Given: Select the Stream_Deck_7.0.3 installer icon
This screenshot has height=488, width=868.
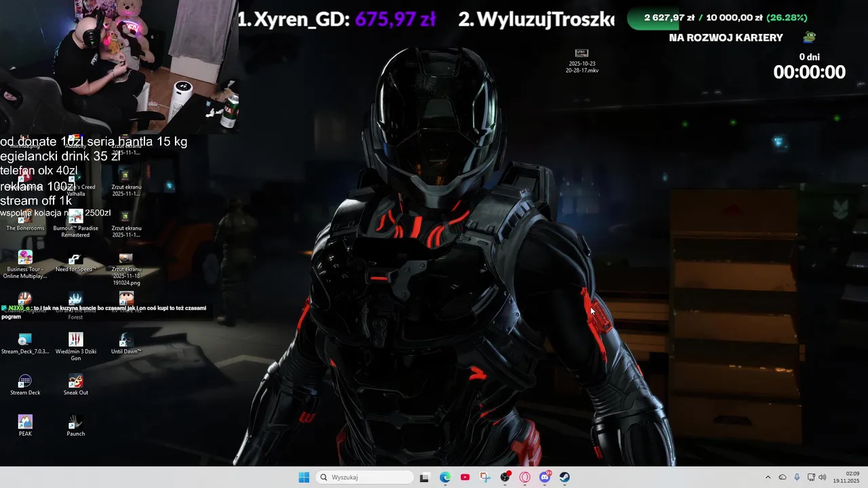Looking at the screenshot, I should coord(25,344).
